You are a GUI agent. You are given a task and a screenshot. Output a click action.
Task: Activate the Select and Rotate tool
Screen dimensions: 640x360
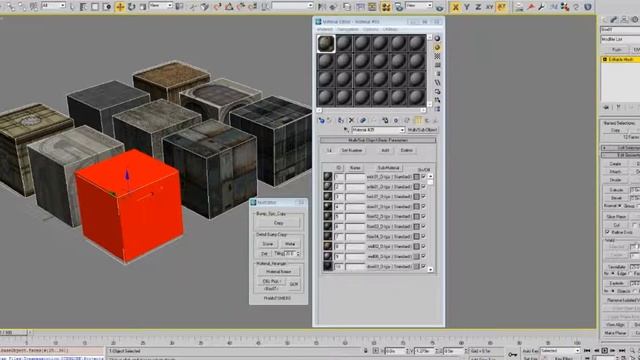131,7
